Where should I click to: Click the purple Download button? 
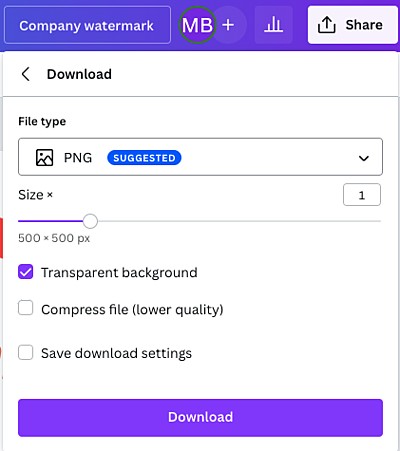(200, 418)
